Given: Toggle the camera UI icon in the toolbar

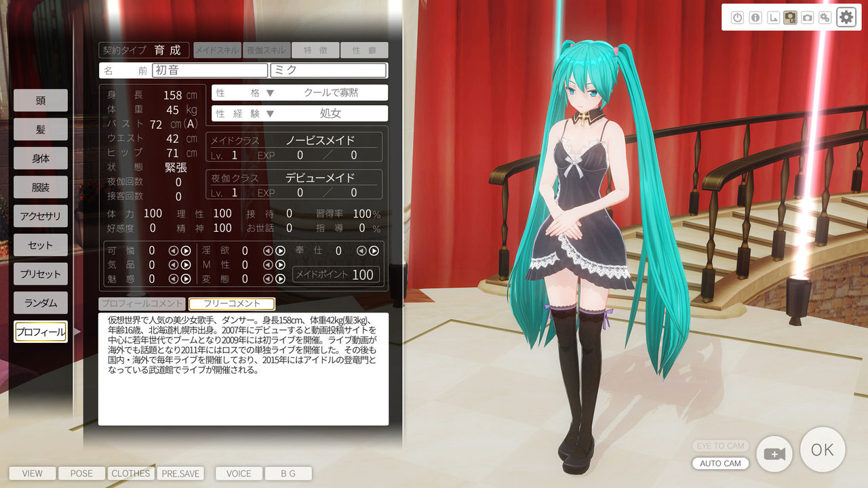Looking at the screenshot, I should 790,18.
